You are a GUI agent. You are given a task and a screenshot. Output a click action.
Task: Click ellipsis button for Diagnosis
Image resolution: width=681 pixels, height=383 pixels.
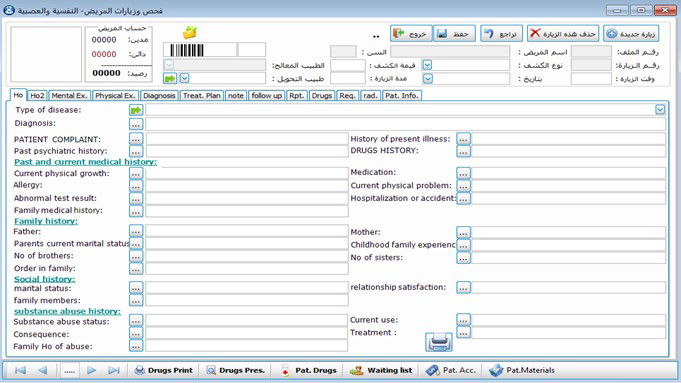136,124
